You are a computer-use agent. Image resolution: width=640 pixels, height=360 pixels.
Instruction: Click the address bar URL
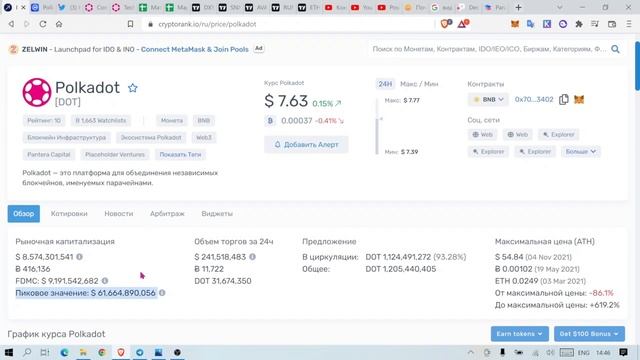[207, 24]
